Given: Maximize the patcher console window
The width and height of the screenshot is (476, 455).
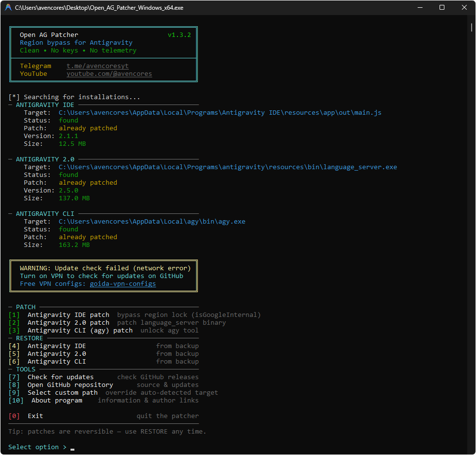Looking at the screenshot, I should pyautogui.click(x=442, y=8).
